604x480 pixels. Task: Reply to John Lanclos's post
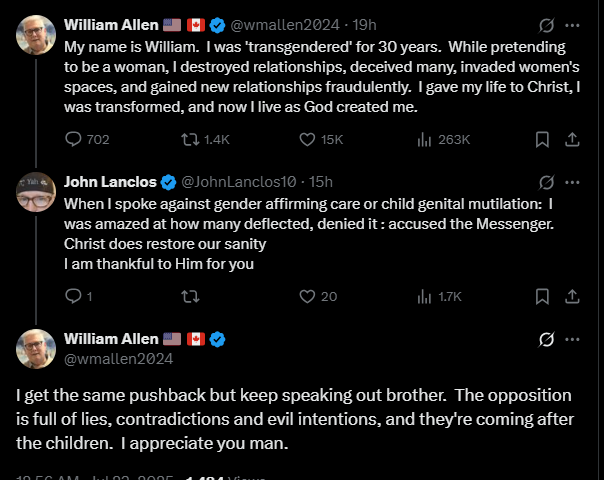[x=73, y=296]
